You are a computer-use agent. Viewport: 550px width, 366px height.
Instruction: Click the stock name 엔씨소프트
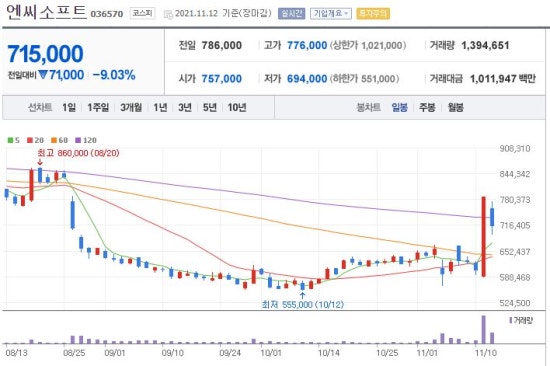46,12
